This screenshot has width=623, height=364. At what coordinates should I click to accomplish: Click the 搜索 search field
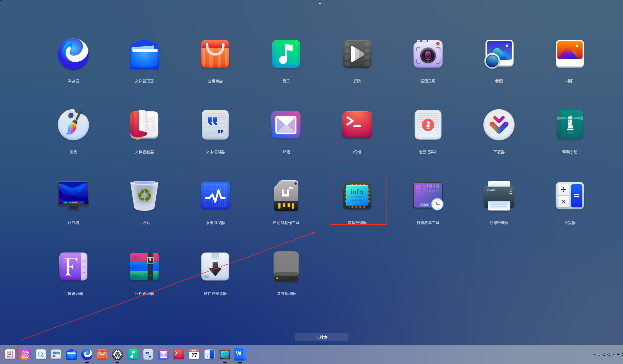tap(321, 337)
